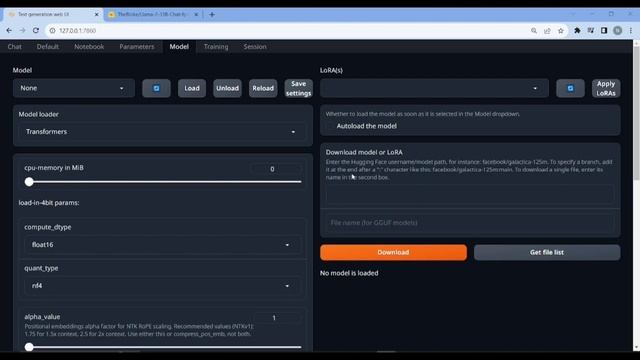Screen dimensions: 640x360
Task: Click the Unload model button
Action: coord(227,88)
